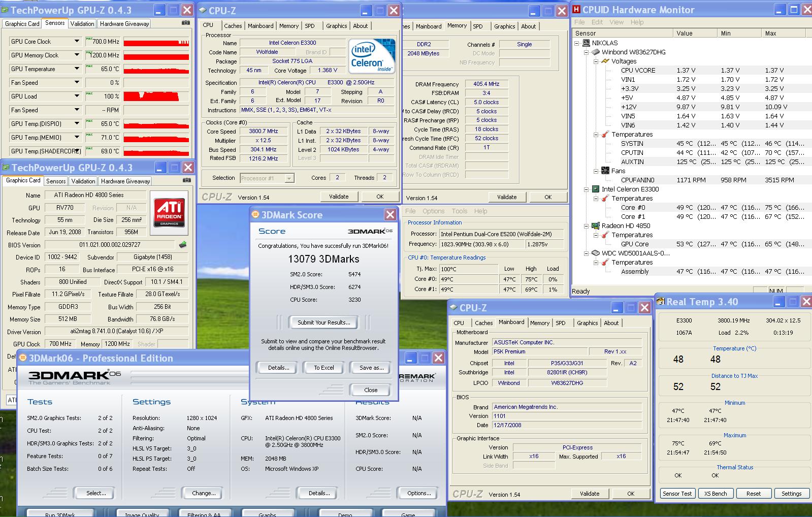
Task: Open the Processor #1 selection combo box
Action: (267, 178)
